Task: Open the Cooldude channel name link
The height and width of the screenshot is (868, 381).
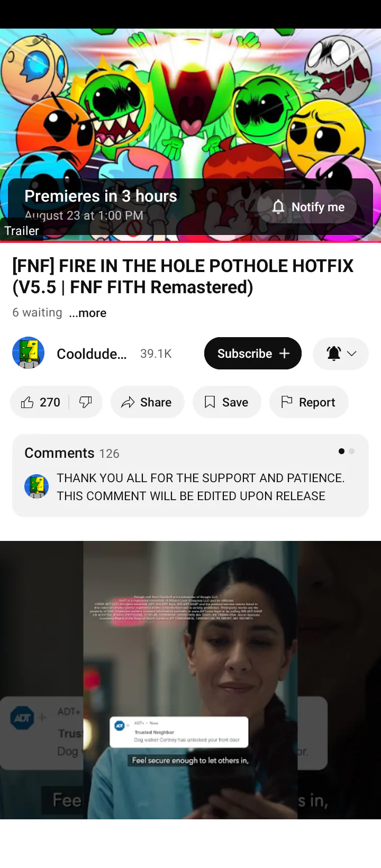Action: click(x=92, y=354)
